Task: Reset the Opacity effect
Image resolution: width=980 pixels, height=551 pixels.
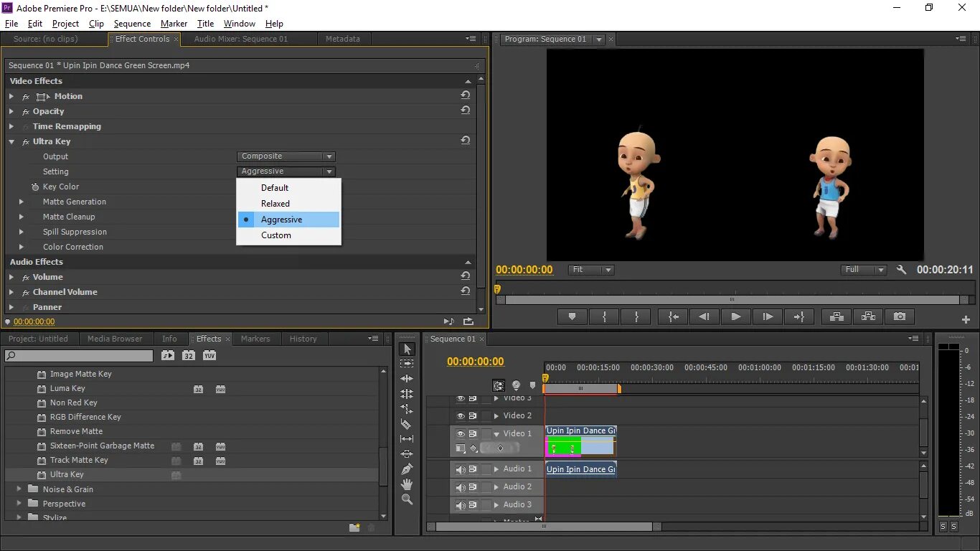Action: click(466, 110)
